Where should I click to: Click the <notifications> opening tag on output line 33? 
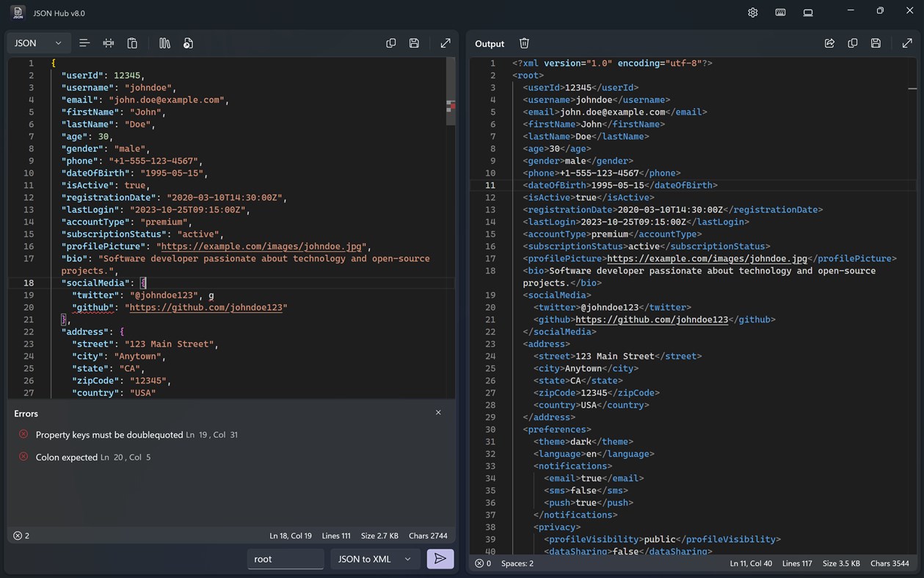coord(573,466)
